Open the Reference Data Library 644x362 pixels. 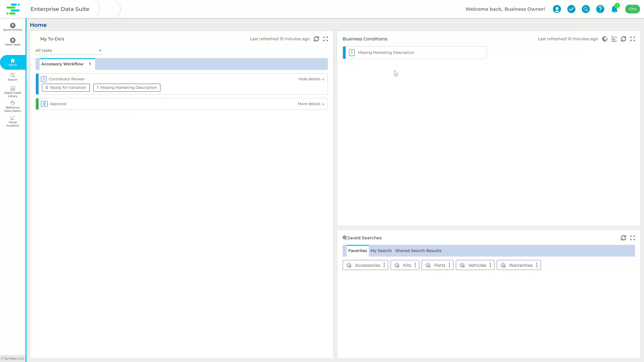tap(12, 107)
